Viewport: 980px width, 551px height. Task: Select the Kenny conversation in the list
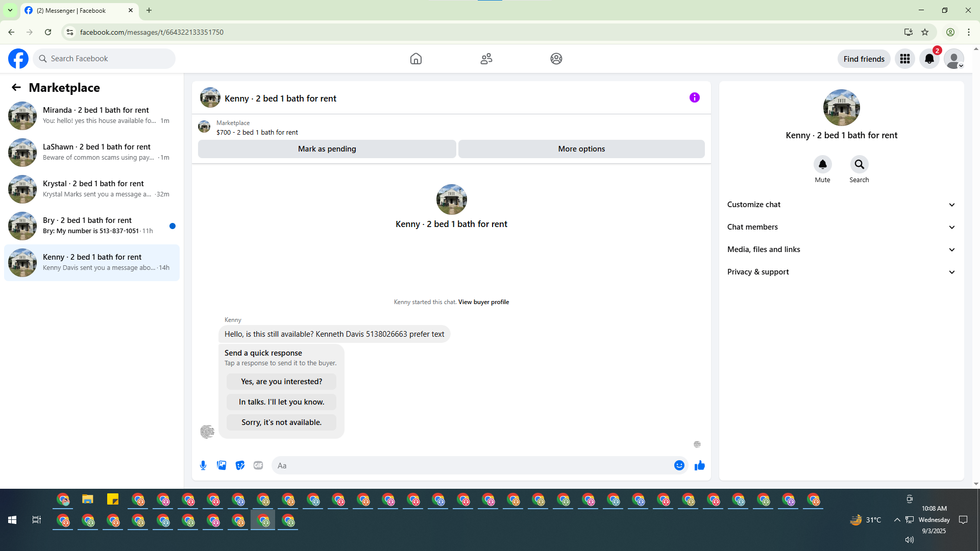(x=92, y=263)
